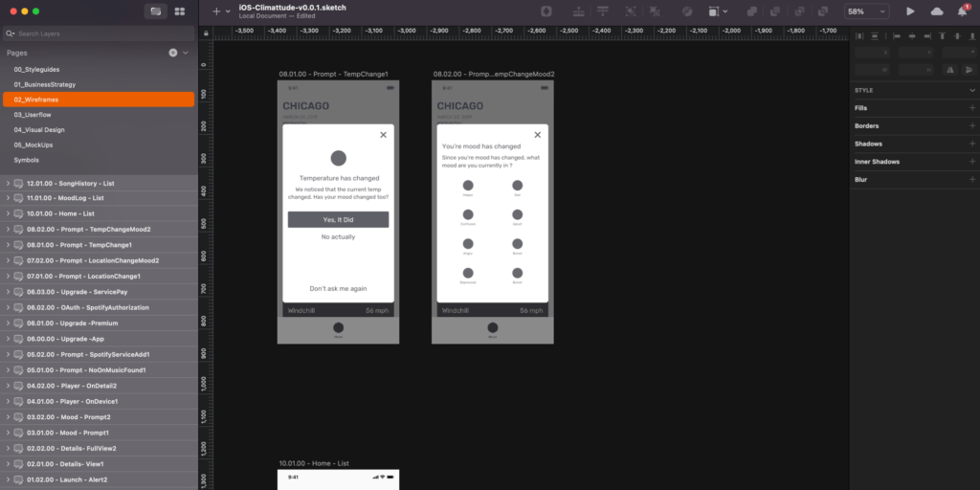Image resolution: width=980 pixels, height=490 pixels.
Task: Start Preview with the play icon
Action: [911, 11]
